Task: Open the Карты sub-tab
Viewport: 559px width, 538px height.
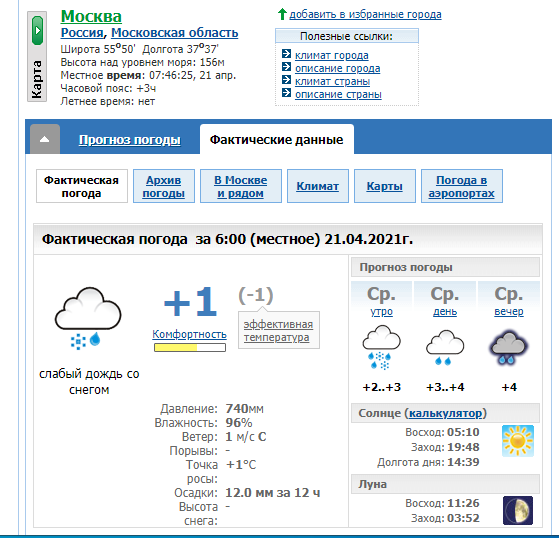Action: (x=385, y=186)
